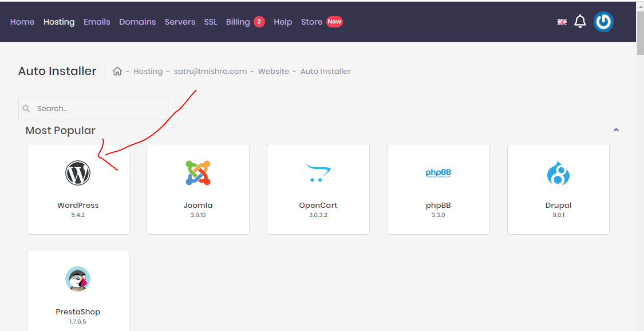Collapse the Most Popular section chevron
The image size is (644, 331).
point(616,130)
